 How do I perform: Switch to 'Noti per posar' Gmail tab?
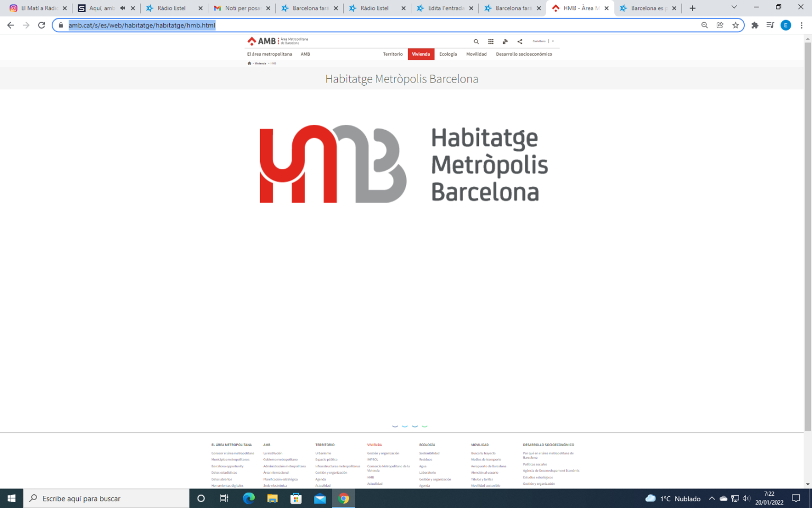242,8
